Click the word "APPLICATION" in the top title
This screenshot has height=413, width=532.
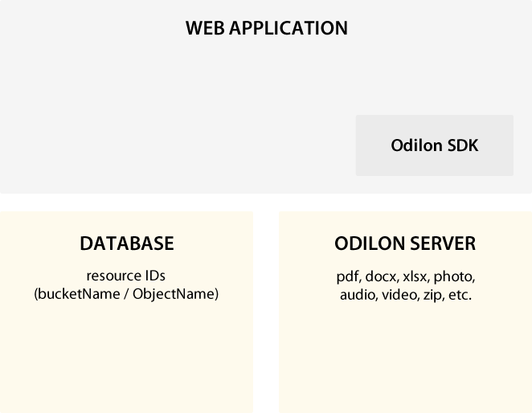pos(289,28)
